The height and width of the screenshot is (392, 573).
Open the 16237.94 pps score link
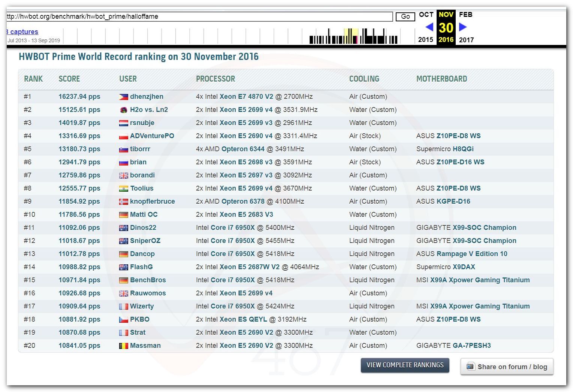pos(79,97)
